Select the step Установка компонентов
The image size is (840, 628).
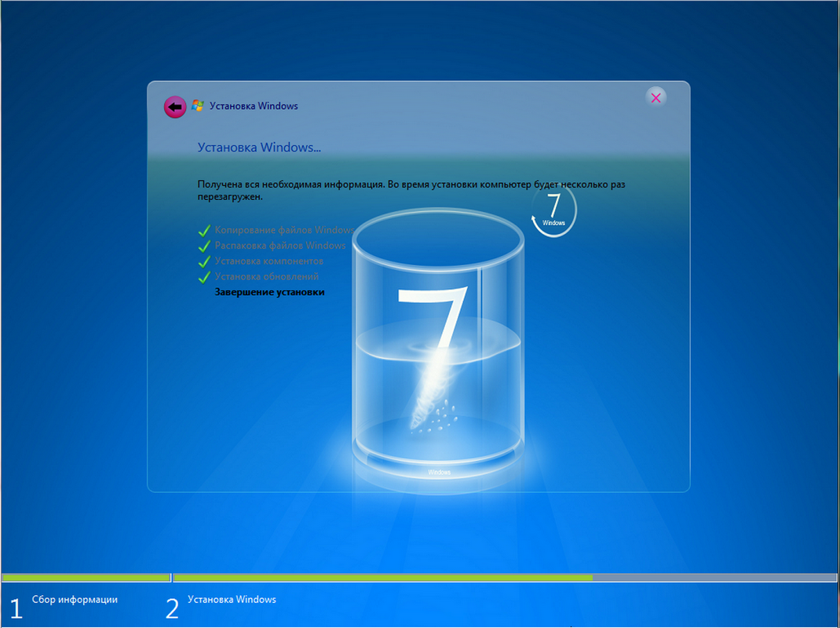pos(269,261)
